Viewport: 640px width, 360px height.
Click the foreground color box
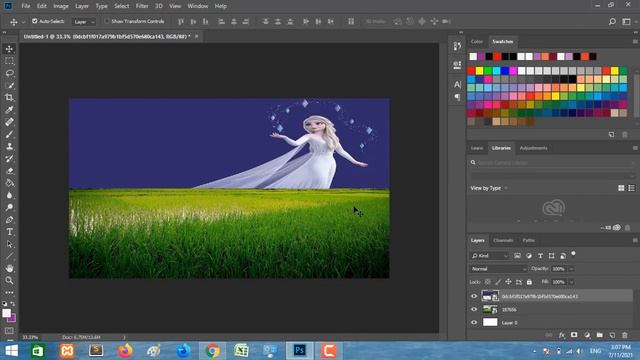click(x=6, y=313)
